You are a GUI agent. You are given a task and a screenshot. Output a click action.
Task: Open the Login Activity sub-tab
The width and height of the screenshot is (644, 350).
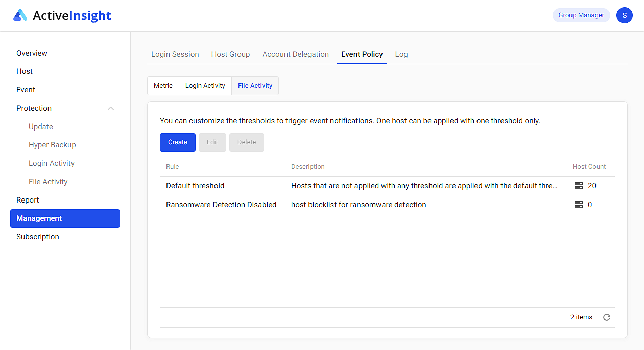coord(205,85)
